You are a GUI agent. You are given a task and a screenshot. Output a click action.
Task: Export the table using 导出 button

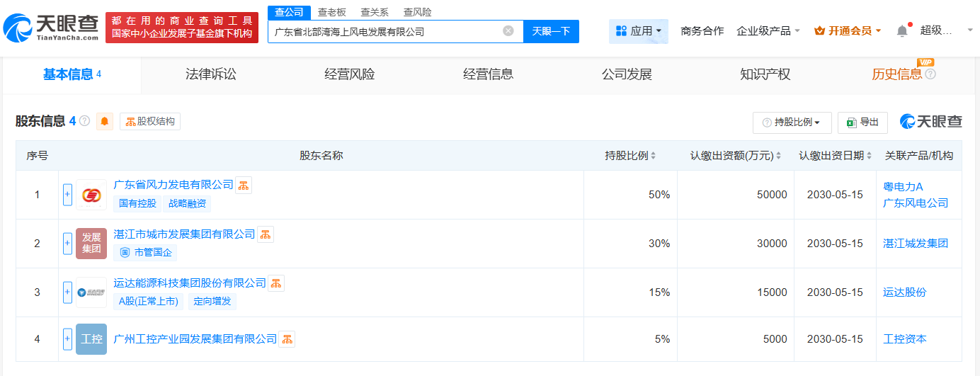click(862, 123)
